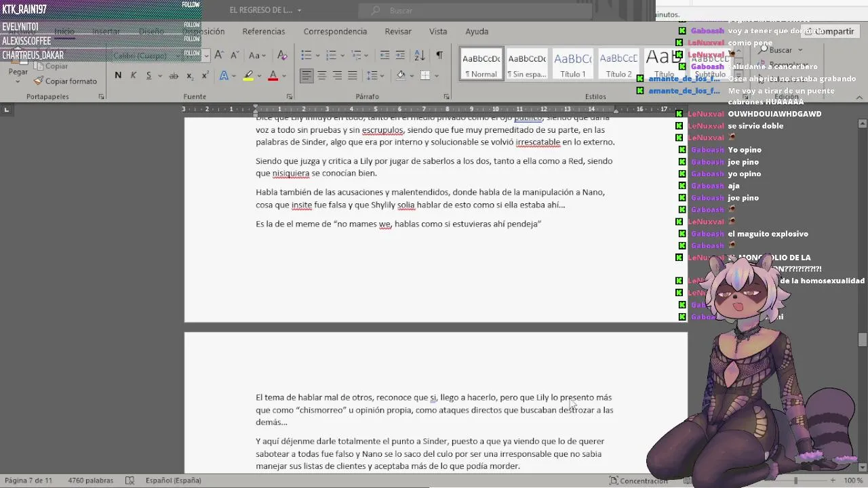This screenshot has height=488, width=868.
Task: Toggle bold (N) formatting
Action: tap(118, 76)
